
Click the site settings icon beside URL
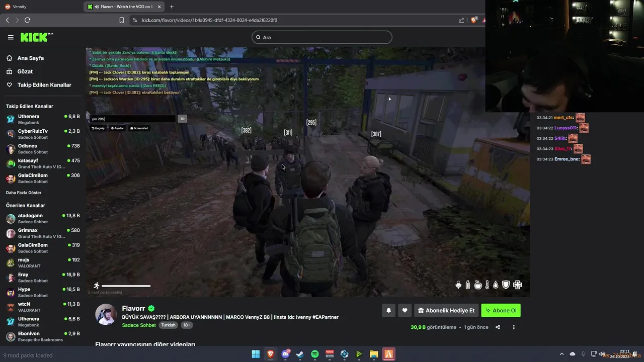pyautogui.click(x=135, y=20)
